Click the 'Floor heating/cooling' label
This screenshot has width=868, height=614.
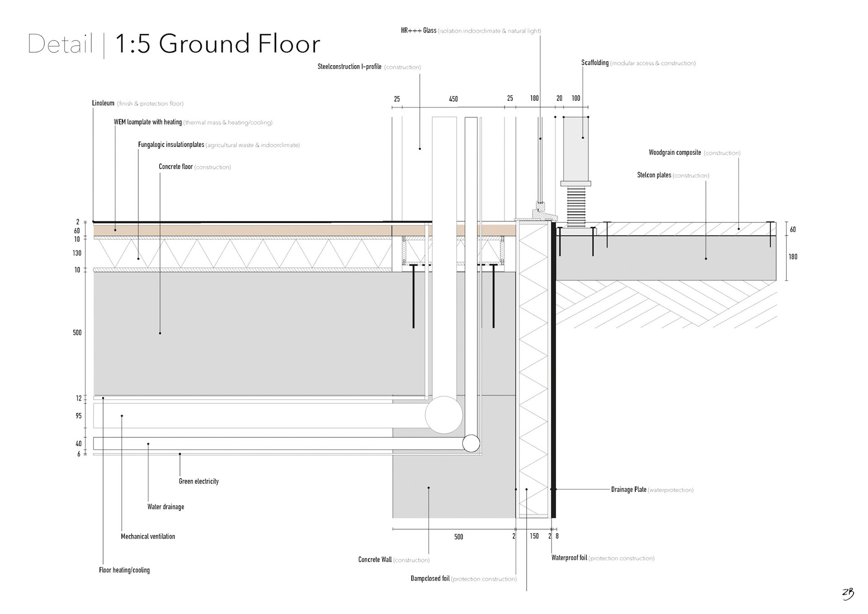(124, 570)
